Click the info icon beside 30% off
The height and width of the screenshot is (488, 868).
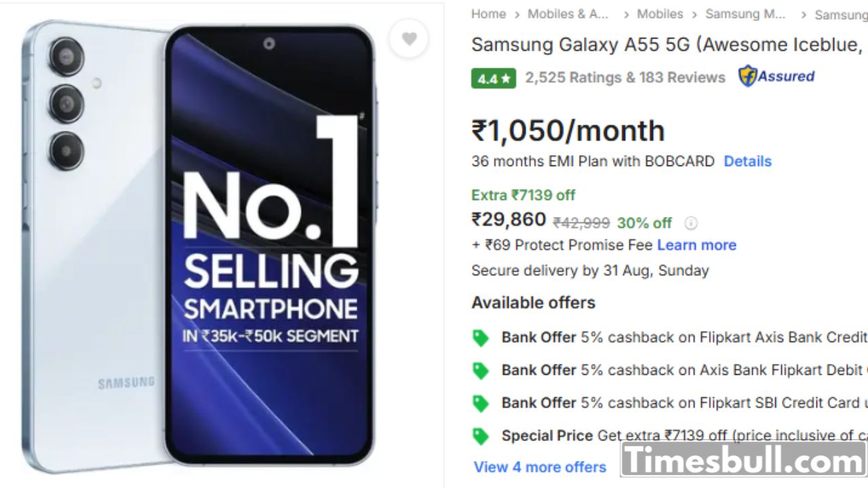[690, 223]
